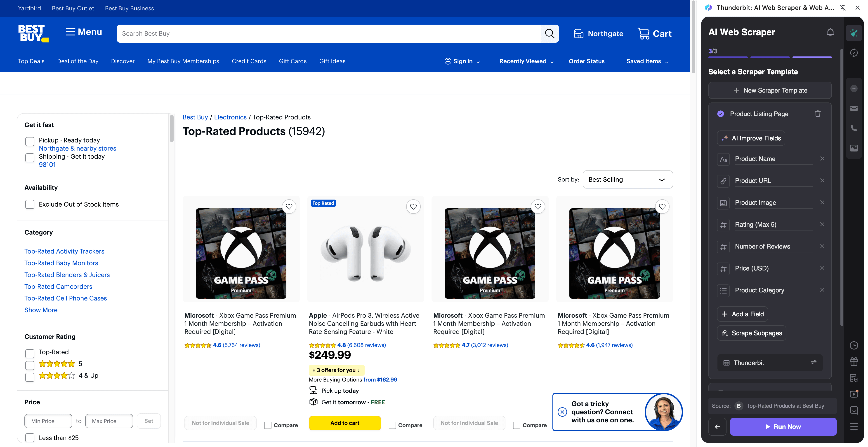Click the Run Now scraper button
The height and width of the screenshot is (447, 868).
pos(783,426)
